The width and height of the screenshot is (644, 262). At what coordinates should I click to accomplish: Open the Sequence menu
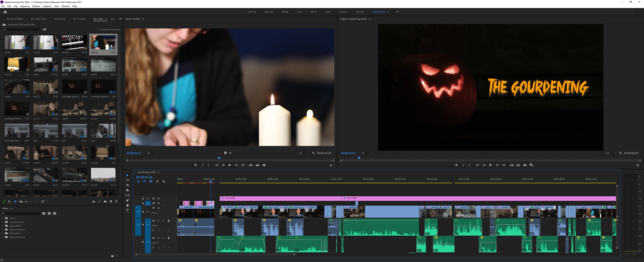(x=25, y=6)
